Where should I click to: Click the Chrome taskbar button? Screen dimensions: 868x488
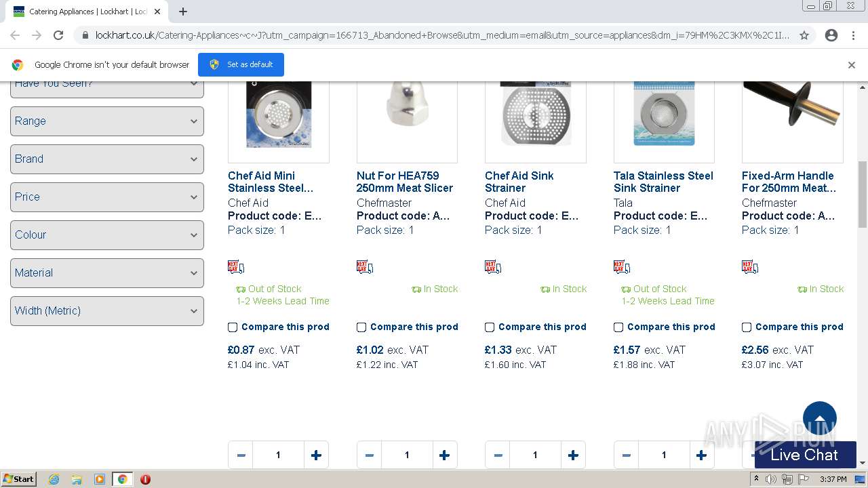click(122, 479)
